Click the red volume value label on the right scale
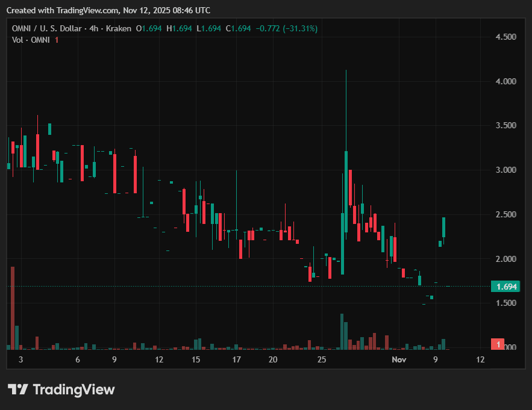 coord(498,344)
